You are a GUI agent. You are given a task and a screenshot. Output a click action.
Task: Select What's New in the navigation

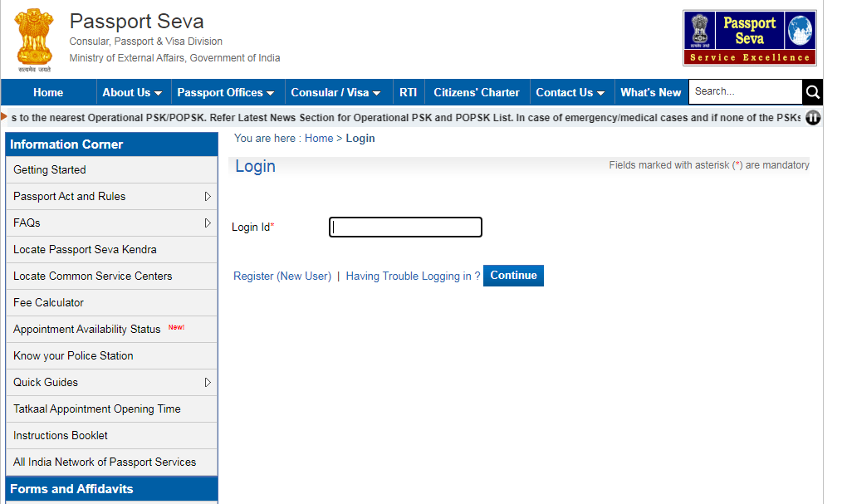(x=650, y=91)
